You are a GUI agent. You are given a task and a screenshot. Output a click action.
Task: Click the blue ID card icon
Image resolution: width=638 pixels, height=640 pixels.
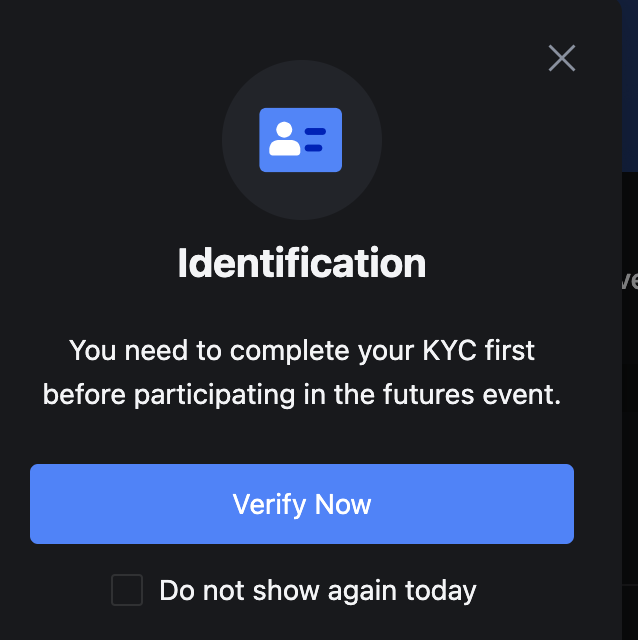[300, 140]
